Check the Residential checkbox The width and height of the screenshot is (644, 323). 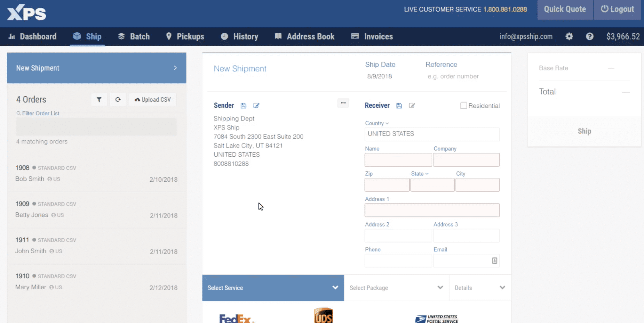click(x=464, y=106)
